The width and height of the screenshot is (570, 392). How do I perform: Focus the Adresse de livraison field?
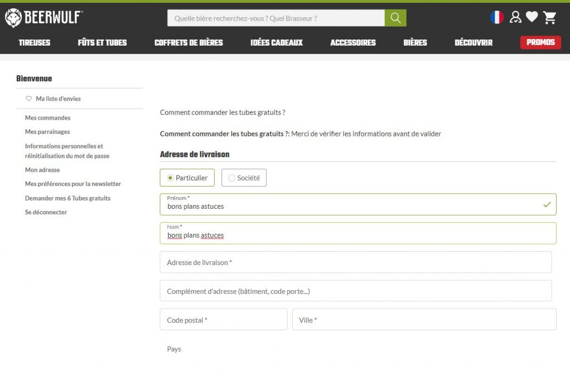pyautogui.click(x=355, y=262)
